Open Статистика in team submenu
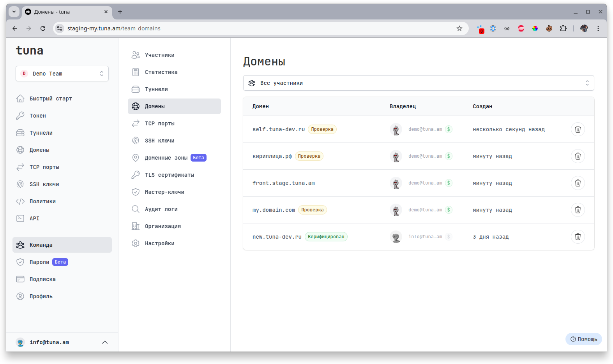The image size is (613, 364). tap(174, 72)
